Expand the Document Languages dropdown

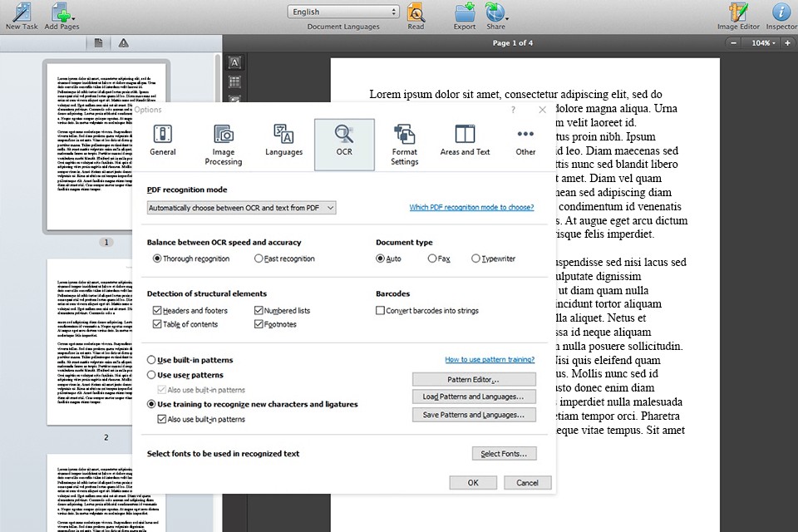(x=344, y=12)
